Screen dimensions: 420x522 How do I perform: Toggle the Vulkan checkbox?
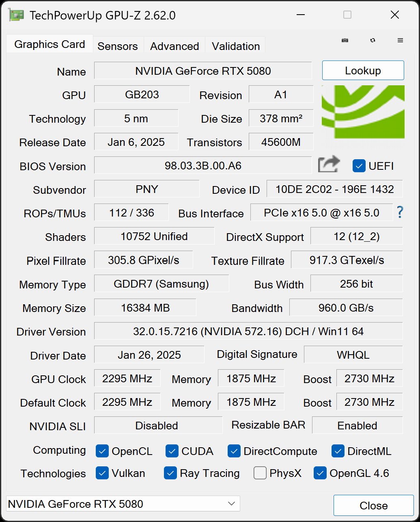[102, 473]
